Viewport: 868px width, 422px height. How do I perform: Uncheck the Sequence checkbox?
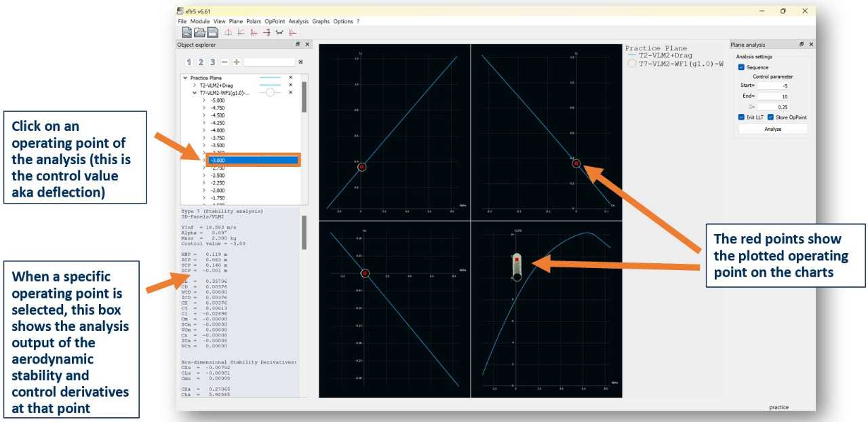point(741,67)
